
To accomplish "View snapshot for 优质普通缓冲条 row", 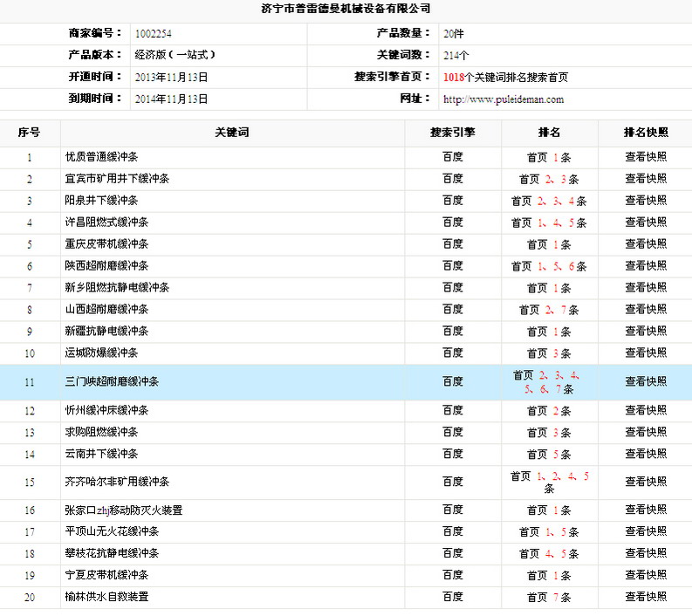I will [x=646, y=157].
